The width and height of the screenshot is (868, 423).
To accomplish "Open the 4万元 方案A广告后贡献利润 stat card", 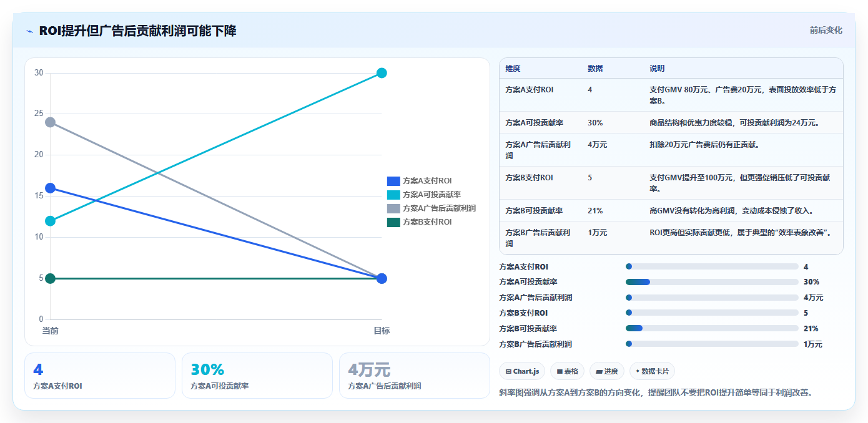I will (x=415, y=376).
